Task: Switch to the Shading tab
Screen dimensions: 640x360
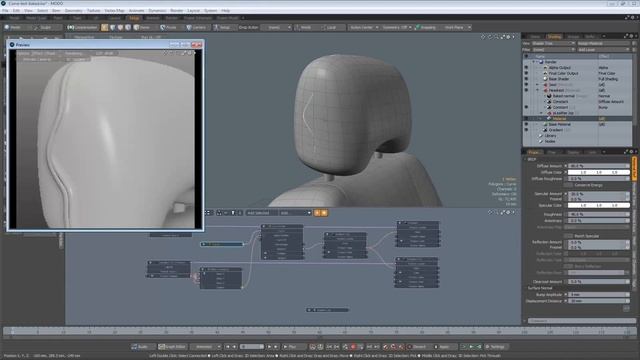Action: [x=554, y=36]
